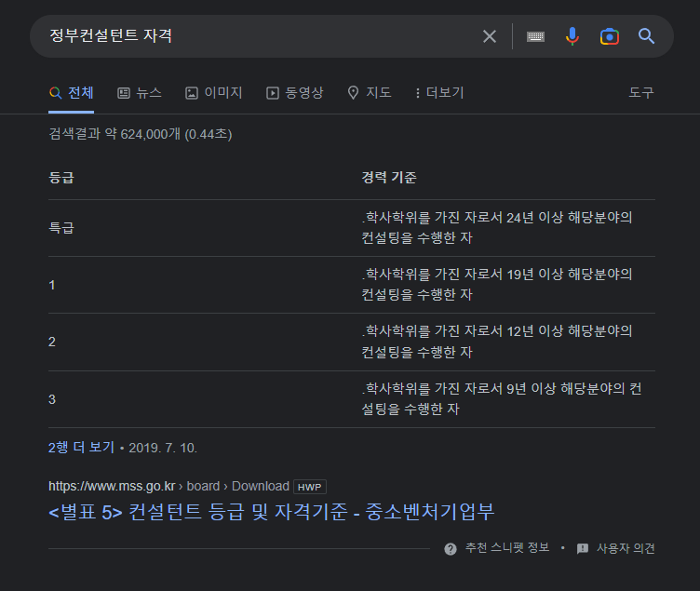Click the grade 1 cell
The width and height of the screenshot is (700, 591).
[52, 285]
